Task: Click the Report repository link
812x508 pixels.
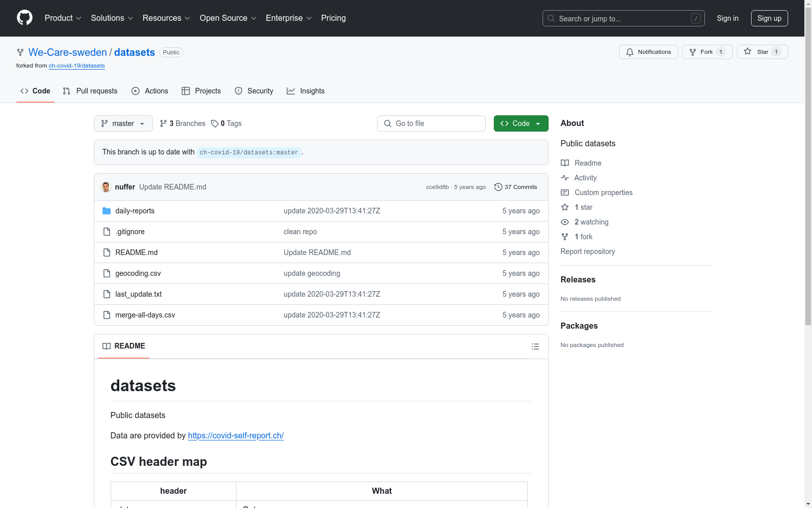Action: (x=588, y=251)
